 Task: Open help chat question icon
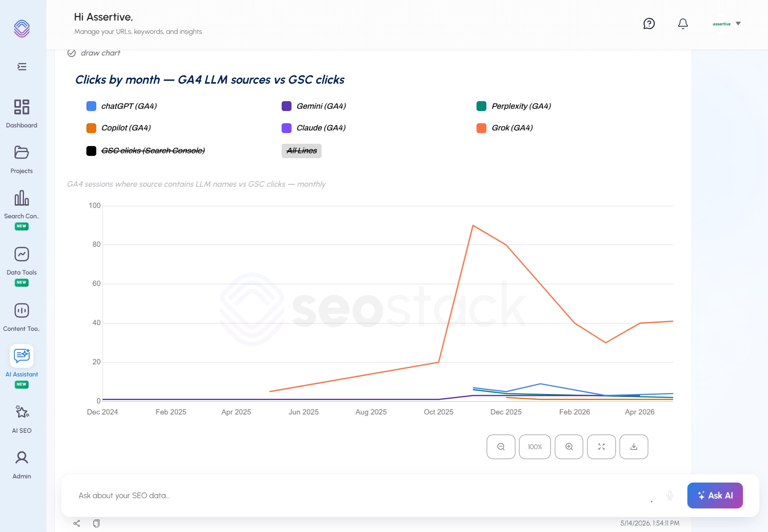[649, 24]
